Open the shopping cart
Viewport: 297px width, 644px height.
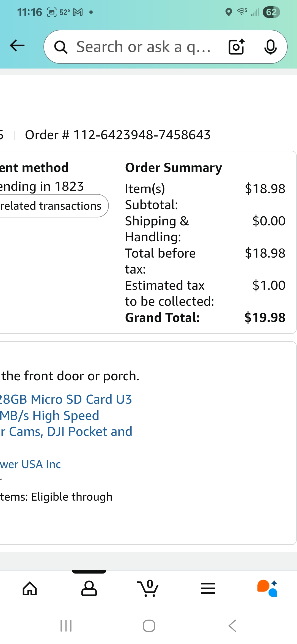[x=148, y=588]
